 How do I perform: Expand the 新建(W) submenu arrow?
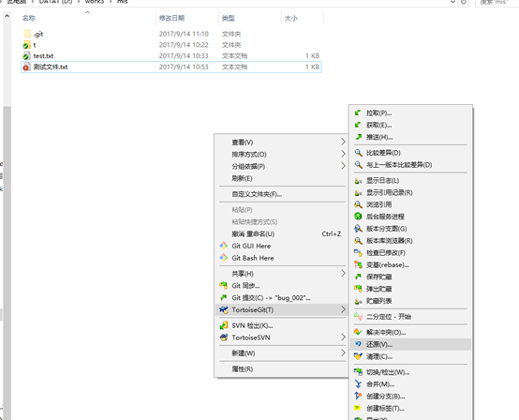click(343, 353)
